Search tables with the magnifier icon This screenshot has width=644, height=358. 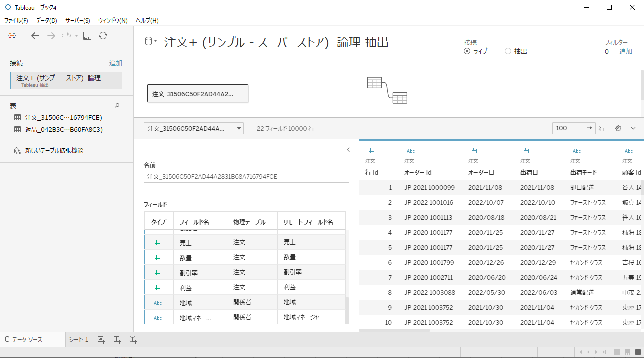117,106
